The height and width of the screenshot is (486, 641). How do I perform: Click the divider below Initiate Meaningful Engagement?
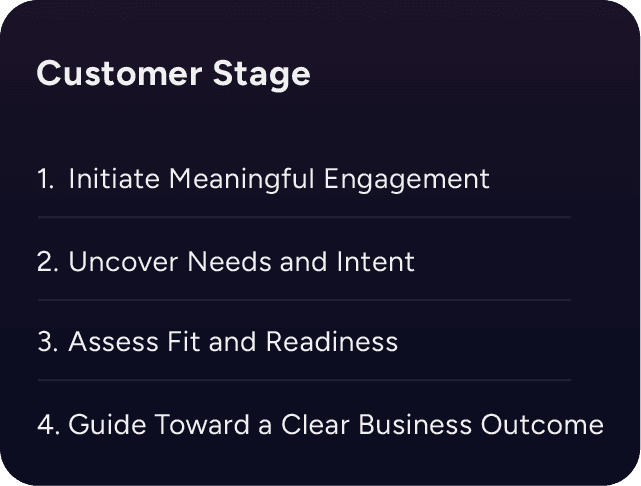click(x=304, y=217)
